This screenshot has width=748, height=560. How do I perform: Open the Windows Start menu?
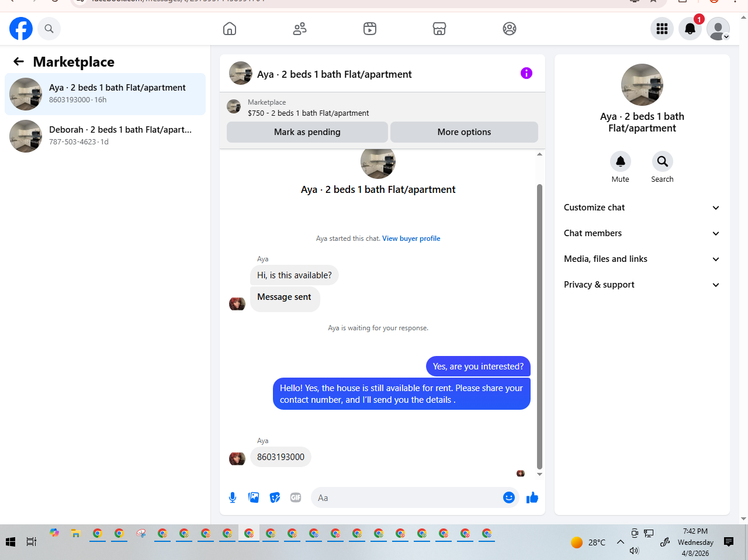pos(11,542)
